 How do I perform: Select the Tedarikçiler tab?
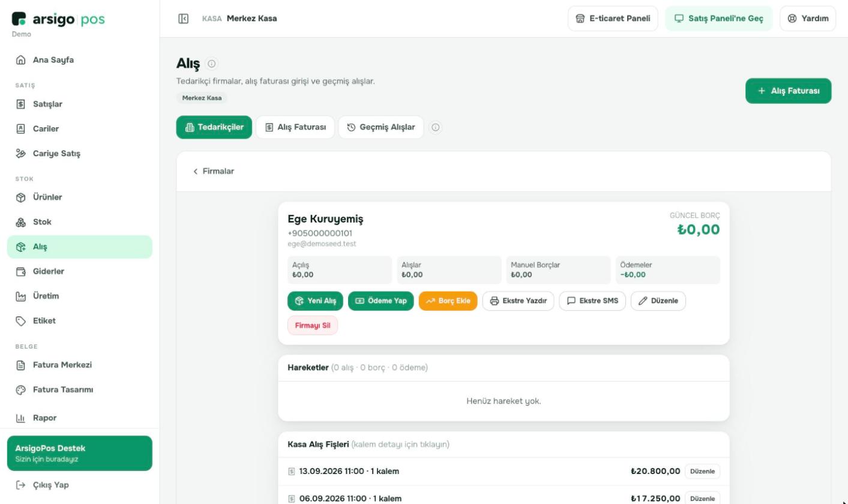pyautogui.click(x=214, y=127)
